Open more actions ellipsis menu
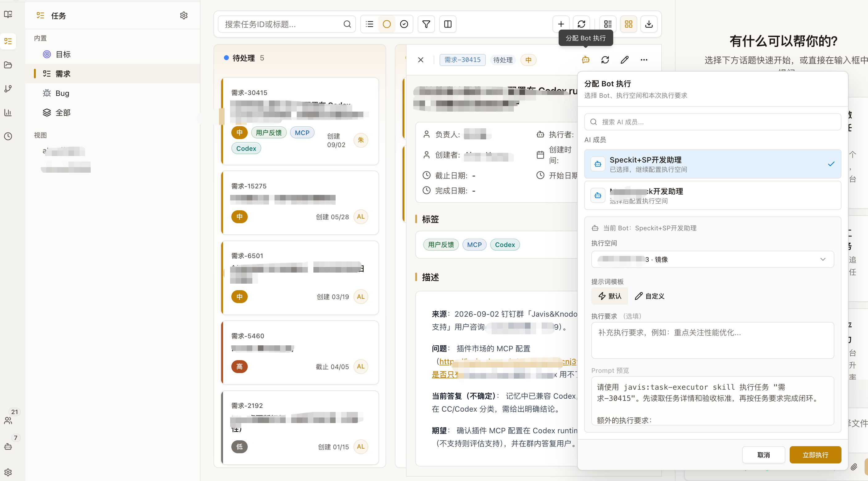Viewport: 868px width, 481px height. (x=644, y=60)
